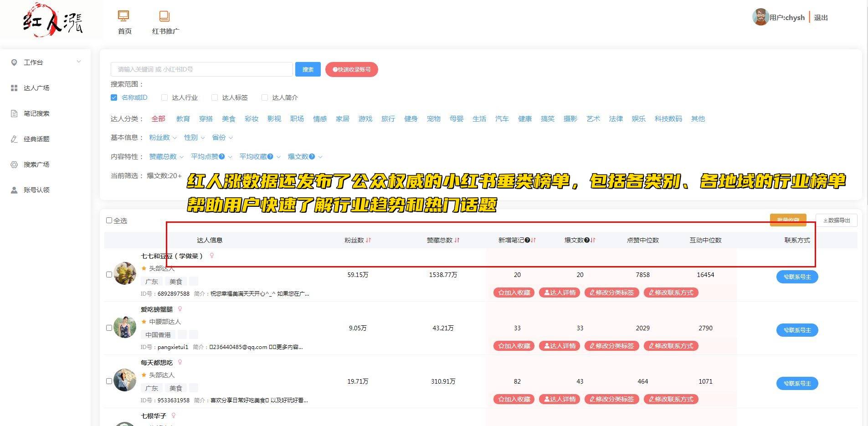Image resolution: width=868 pixels, height=426 pixels.
Task: Select 旅行 category filter
Action: pos(388,119)
